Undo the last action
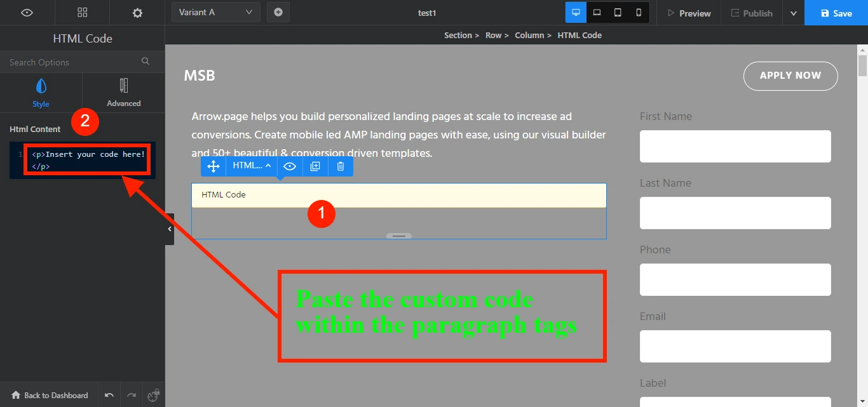The width and height of the screenshot is (868, 407). 109,395
